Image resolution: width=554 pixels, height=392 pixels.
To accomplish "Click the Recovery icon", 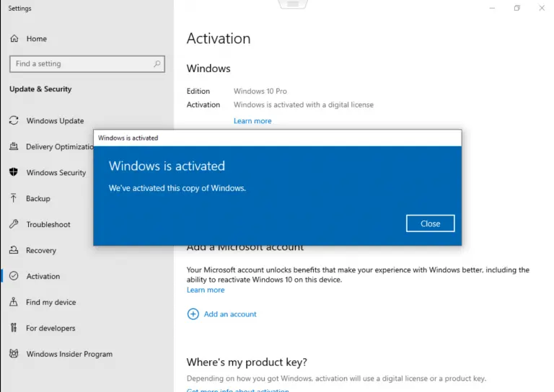I will [x=14, y=250].
